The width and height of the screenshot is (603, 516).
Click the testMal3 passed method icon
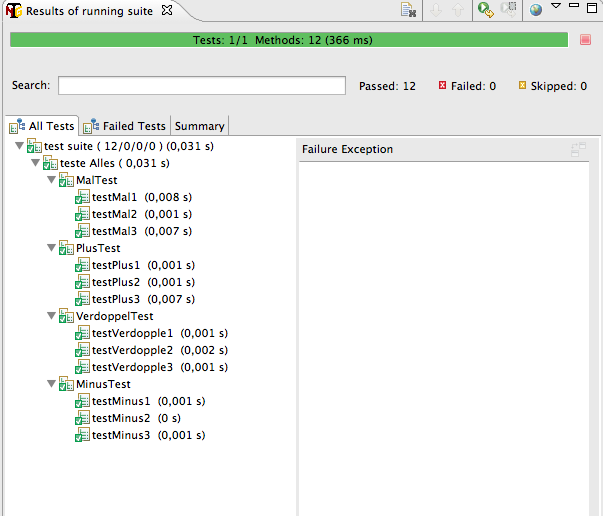click(x=82, y=231)
